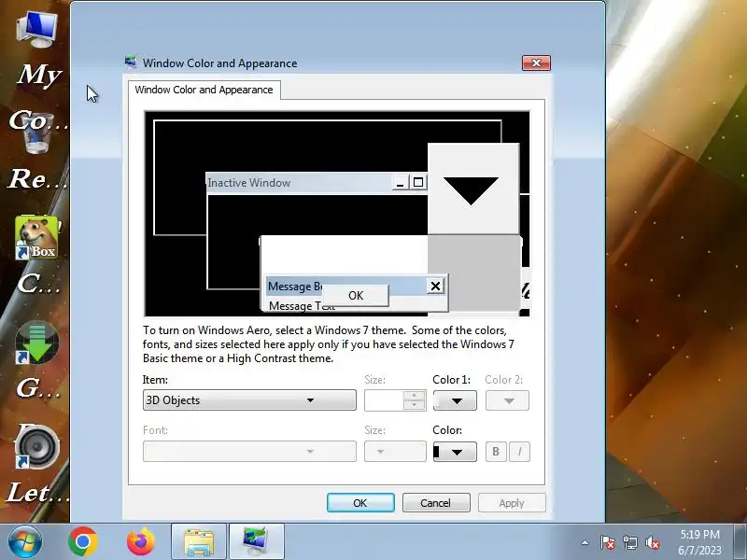Launch Google Chrome from the taskbar
This screenshot has height=560, width=747.
point(83,542)
